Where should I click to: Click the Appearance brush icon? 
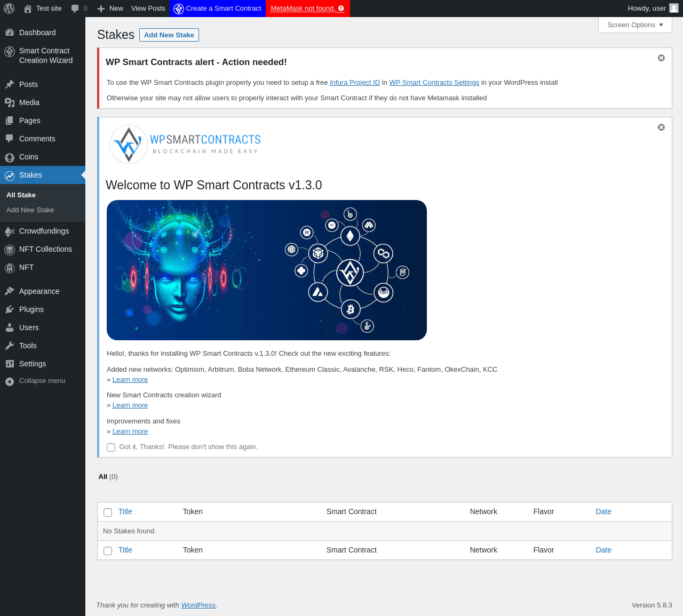[10, 291]
